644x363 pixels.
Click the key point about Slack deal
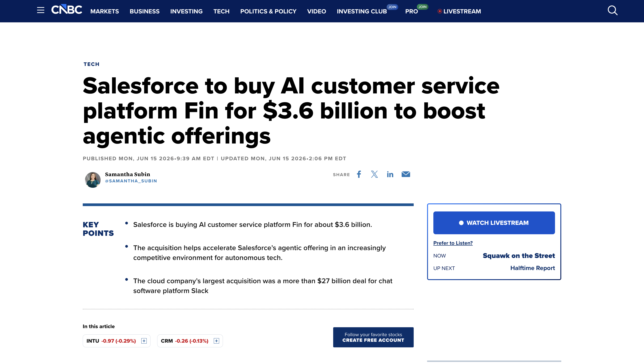pyautogui.click(x=263, y=286)
